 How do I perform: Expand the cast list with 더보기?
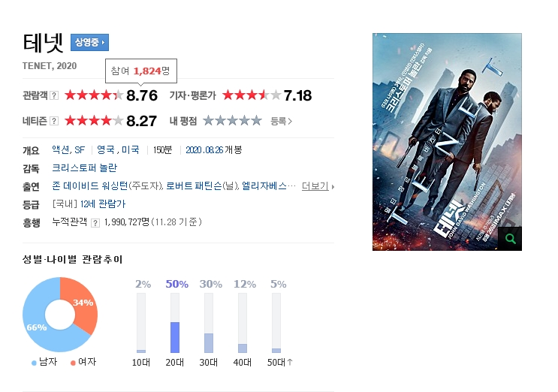[x=318, y=186]
